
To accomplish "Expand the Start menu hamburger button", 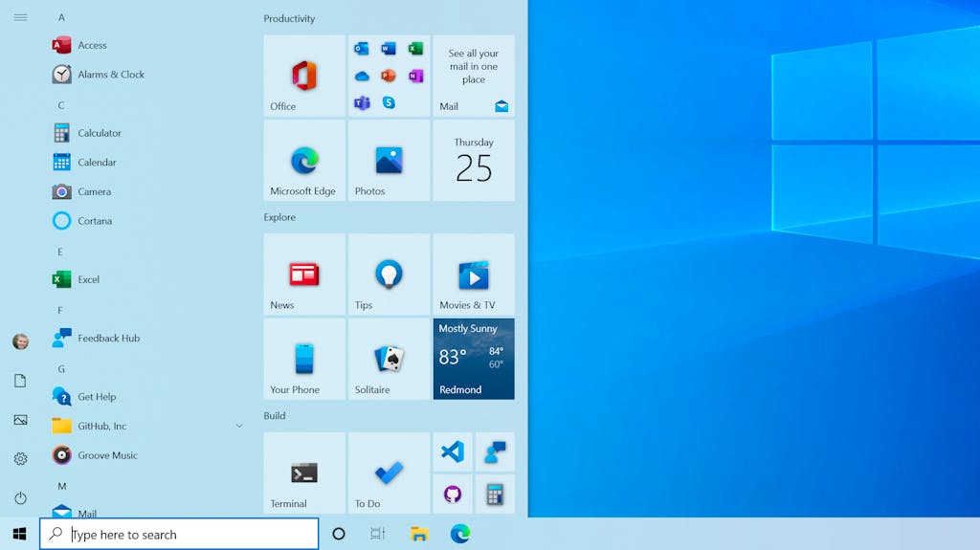I will coord(20,17).
